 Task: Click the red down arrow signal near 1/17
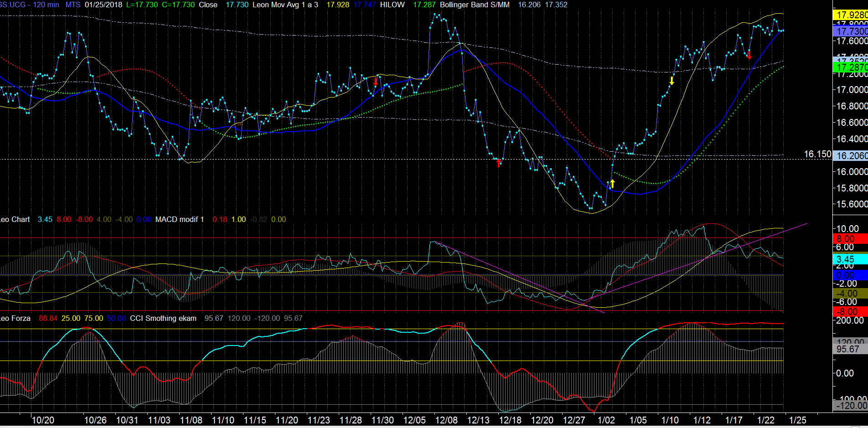pyautogui.click(x=749, y=55)
